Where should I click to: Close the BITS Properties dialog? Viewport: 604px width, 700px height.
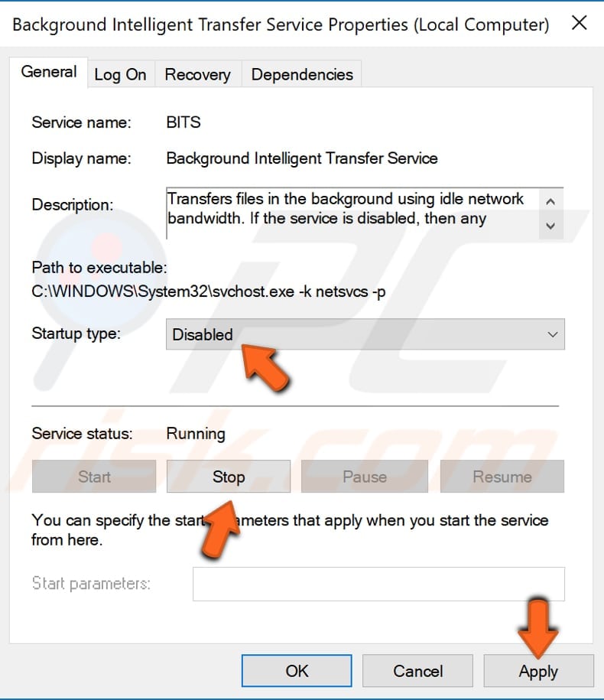coord(580,23)
